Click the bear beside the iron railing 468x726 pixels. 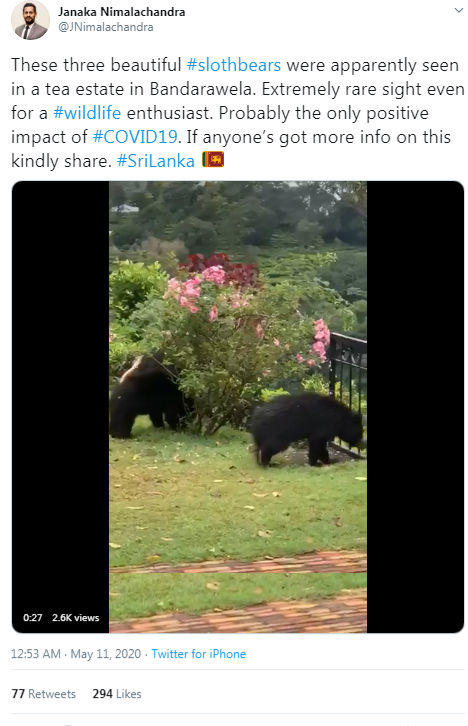click(x=306, y=428)
